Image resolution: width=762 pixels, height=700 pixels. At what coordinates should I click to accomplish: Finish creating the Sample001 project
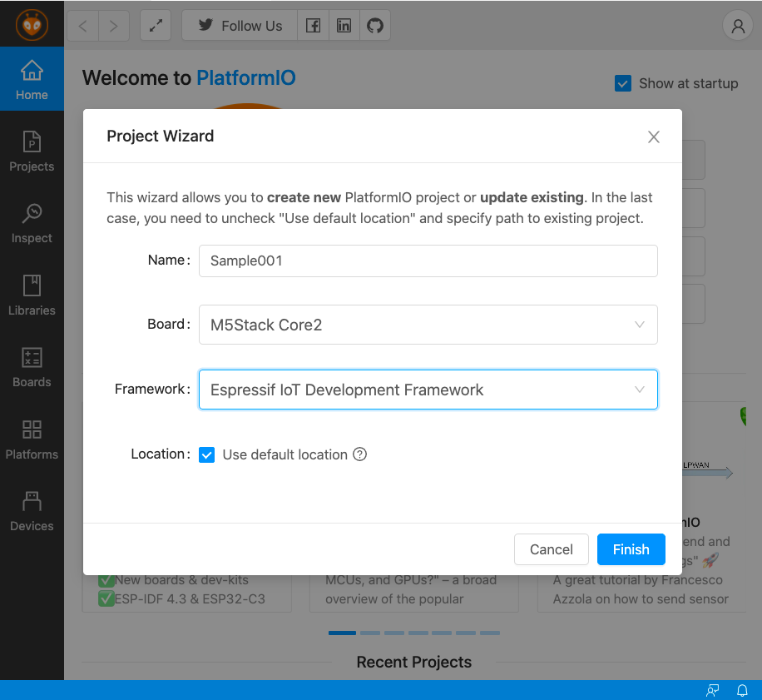point(631,549)
